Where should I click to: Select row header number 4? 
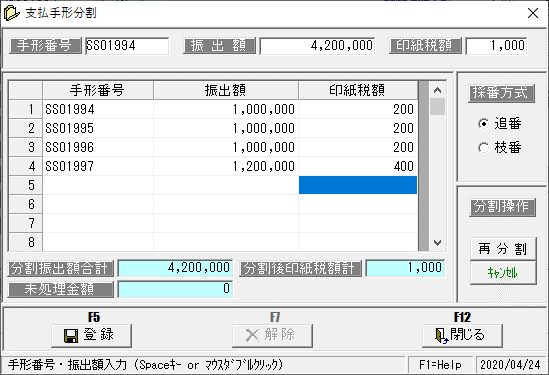[x=26, y=166]
